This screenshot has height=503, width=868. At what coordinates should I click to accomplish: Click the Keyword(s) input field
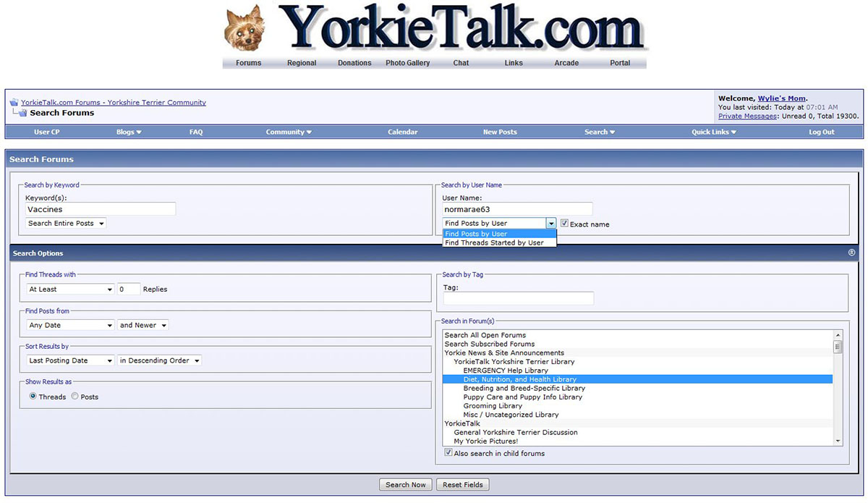pyautogui.click(x=101, y=209)
